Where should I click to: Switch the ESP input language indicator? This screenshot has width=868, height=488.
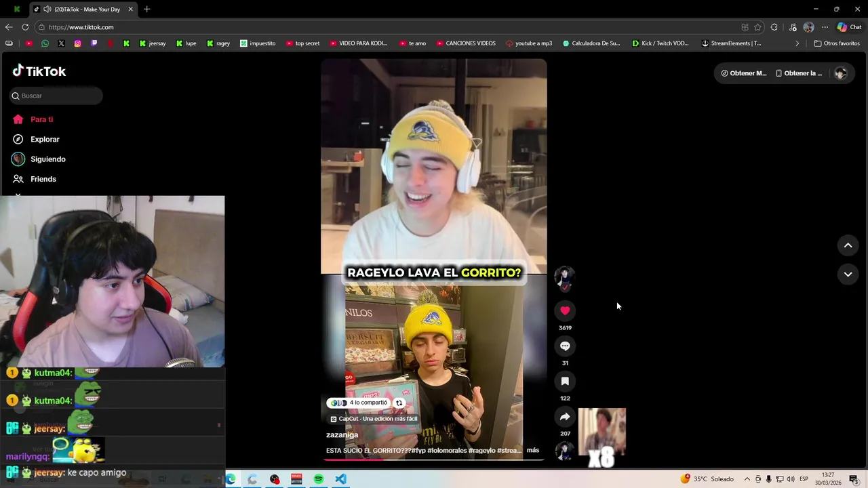pos(804,479)
